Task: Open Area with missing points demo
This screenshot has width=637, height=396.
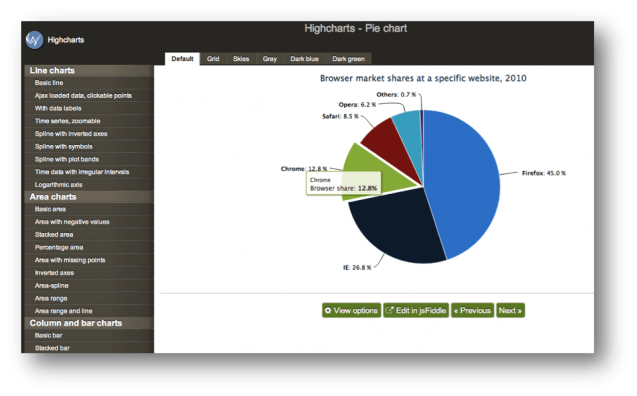Action: [x=89, y=260]
